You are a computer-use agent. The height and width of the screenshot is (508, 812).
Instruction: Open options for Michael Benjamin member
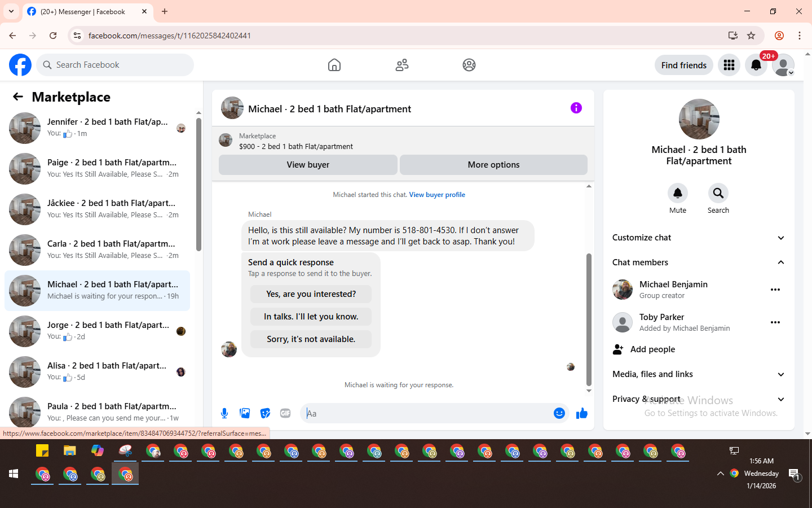[x=775, y=290]
